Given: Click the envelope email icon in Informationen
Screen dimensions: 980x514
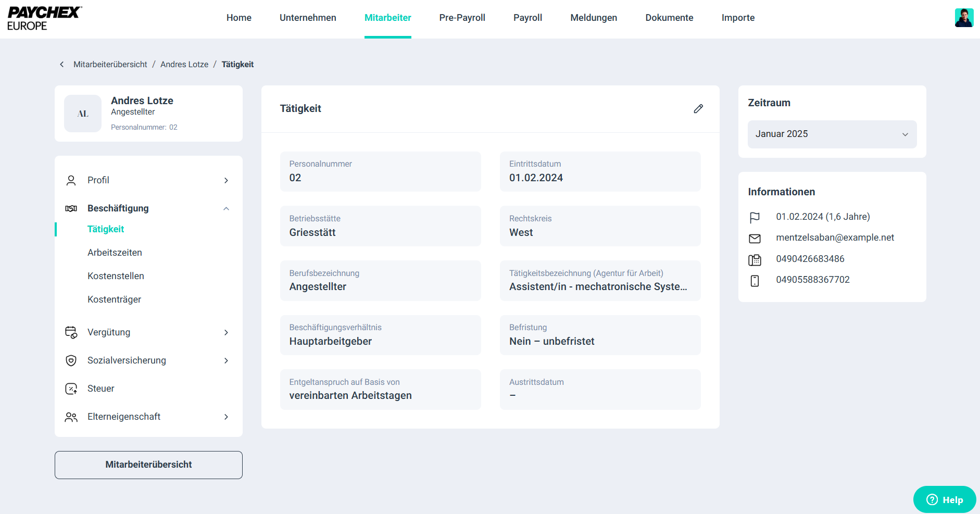Looking at the screenshot, I should coord(755,238).
